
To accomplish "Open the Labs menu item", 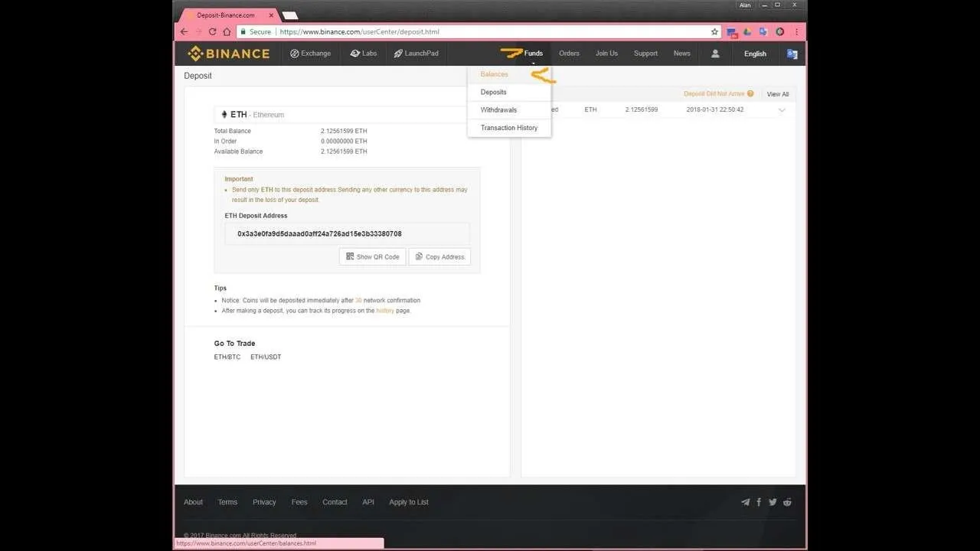I will point(364,54).
